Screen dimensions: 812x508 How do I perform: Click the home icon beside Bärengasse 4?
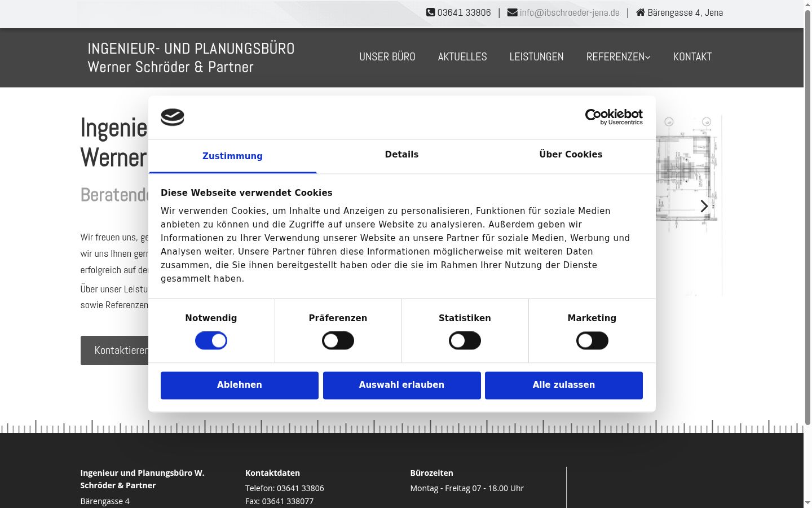pyautogui.click(x=640, y=12)
